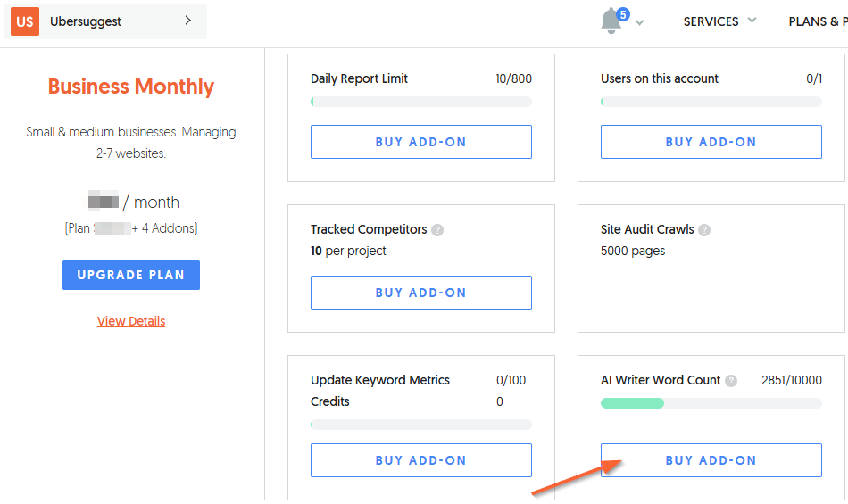
Task: Click the Upgrade Plan button
Action: (x=131, y=275)
